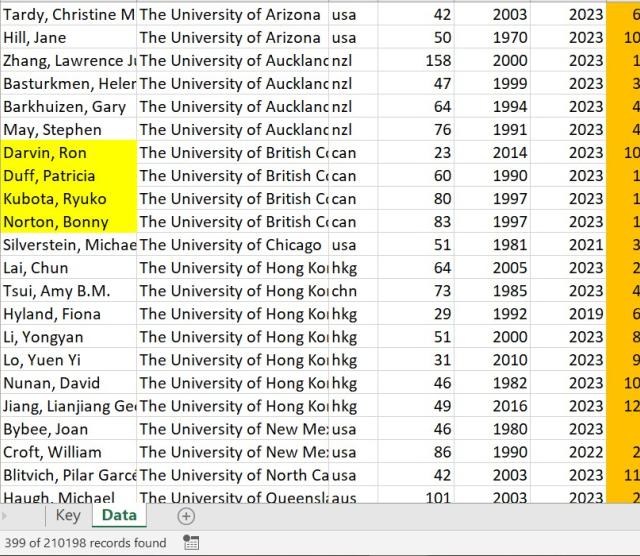The width and height of the screenshot is (640, 556).
Task: Select cell 'Hill, Jane'
Action: coord(69,38)
